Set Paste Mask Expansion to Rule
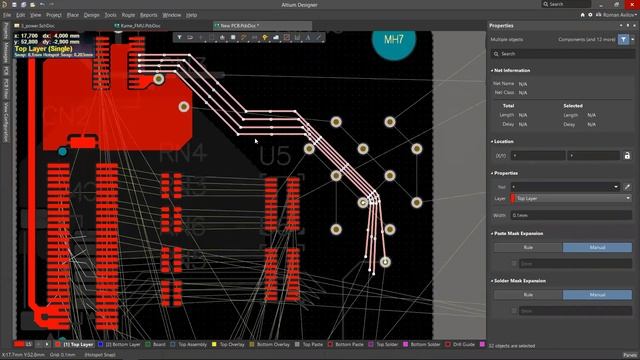 528,247
